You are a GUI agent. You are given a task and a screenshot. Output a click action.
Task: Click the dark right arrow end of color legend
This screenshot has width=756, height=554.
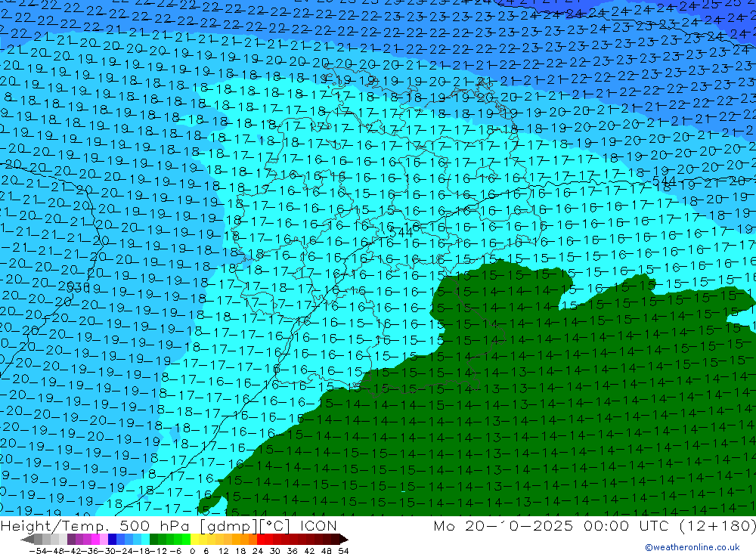pos(344,539)
